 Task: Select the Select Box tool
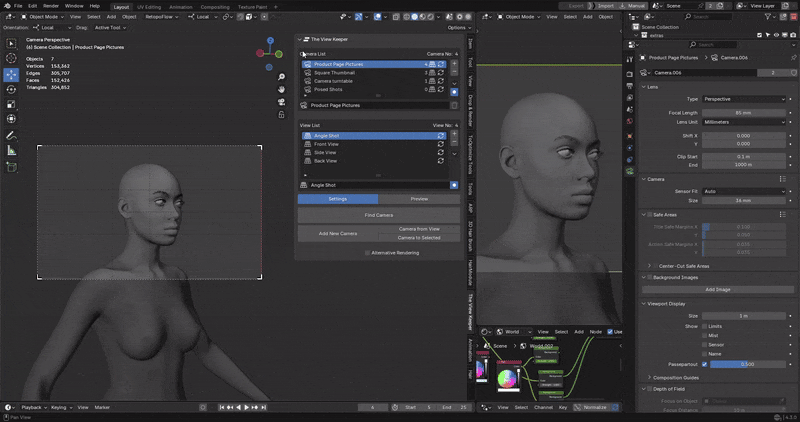11,43
